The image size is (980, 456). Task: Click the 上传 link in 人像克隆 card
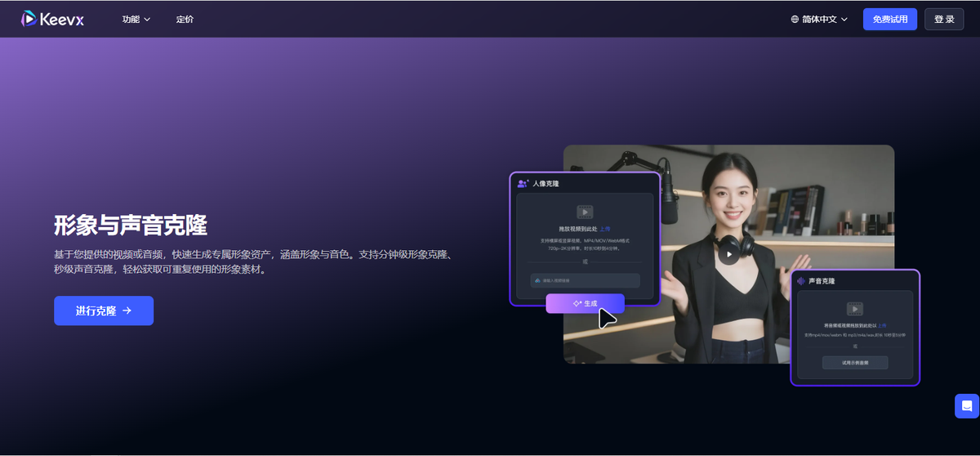coord(605,229)
